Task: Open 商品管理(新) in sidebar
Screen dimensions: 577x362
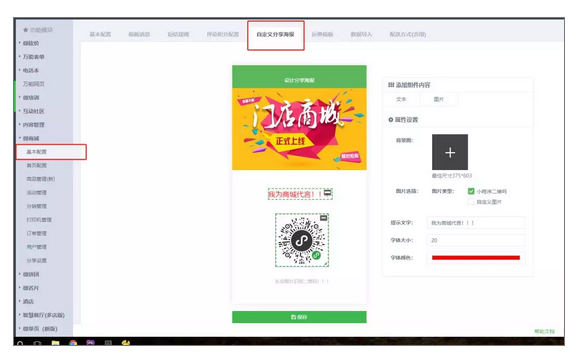Action: (40, 179)
